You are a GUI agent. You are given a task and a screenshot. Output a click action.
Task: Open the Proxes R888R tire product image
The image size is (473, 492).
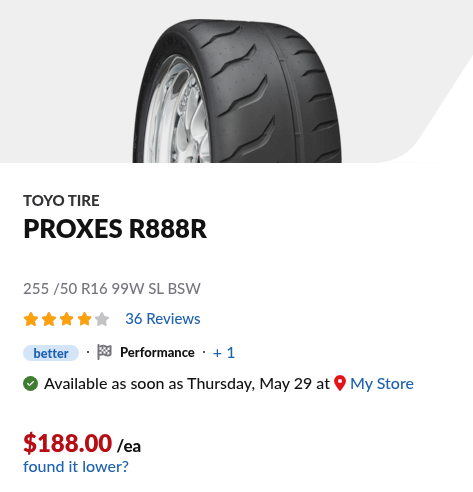(x=237, y=91)
